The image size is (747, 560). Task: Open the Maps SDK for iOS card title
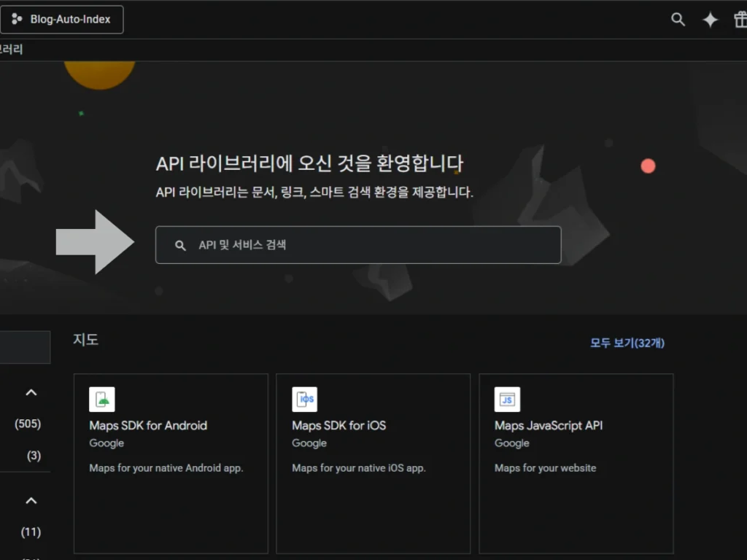[x=338, y=425]
